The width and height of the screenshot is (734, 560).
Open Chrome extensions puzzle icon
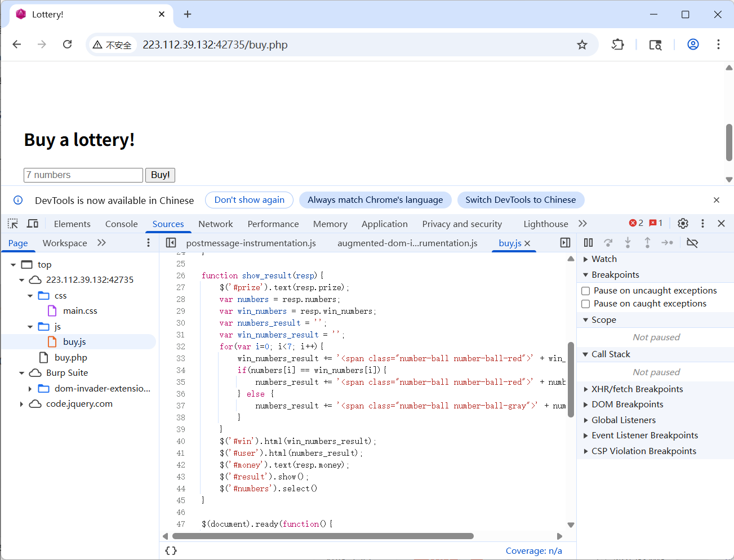tap(618, 45)
